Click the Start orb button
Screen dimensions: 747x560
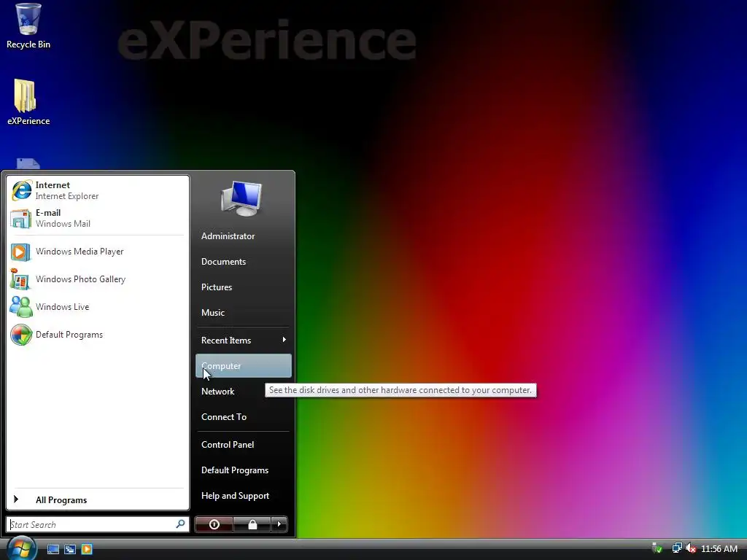click(x=21, y=548)
